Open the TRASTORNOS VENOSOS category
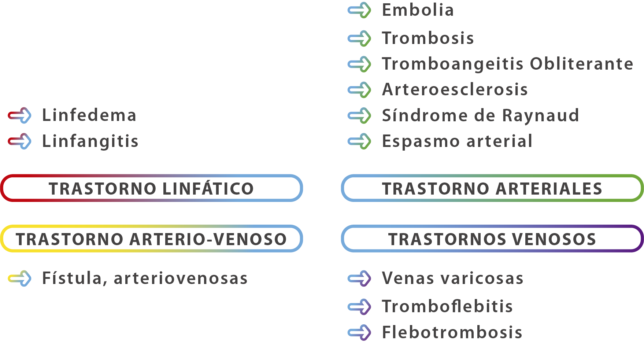Screen dimensions: 644x343 click(492, 239)
